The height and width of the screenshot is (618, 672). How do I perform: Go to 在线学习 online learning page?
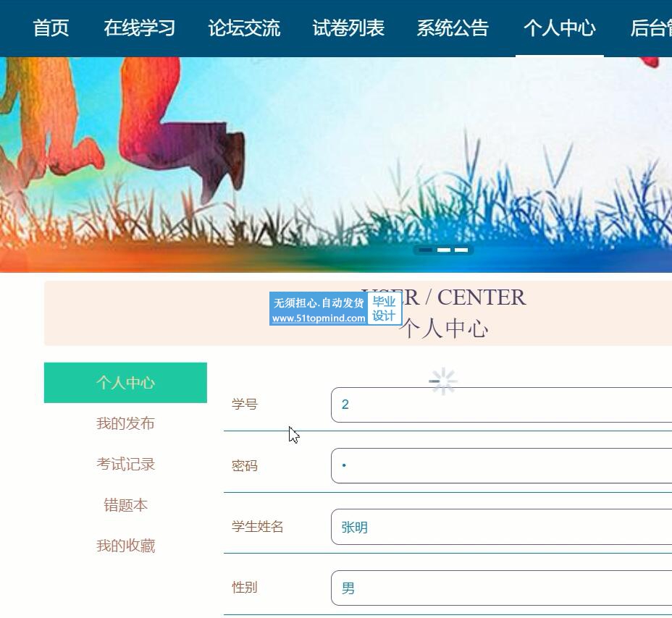pos(139,28)
